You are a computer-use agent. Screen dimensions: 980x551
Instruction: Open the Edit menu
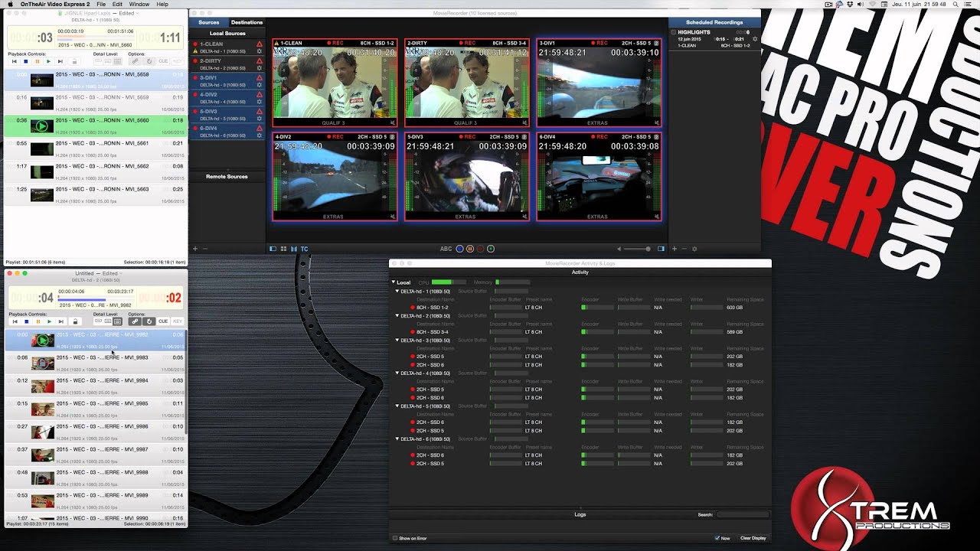(117, 5)
